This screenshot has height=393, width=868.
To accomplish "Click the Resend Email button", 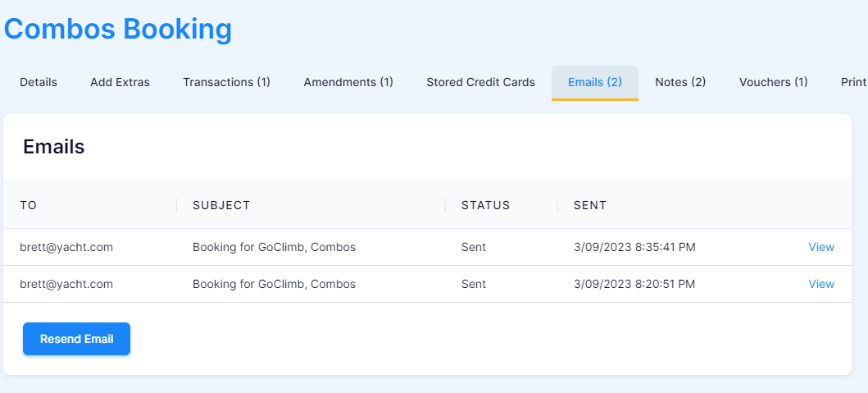I will coord(76,339).
